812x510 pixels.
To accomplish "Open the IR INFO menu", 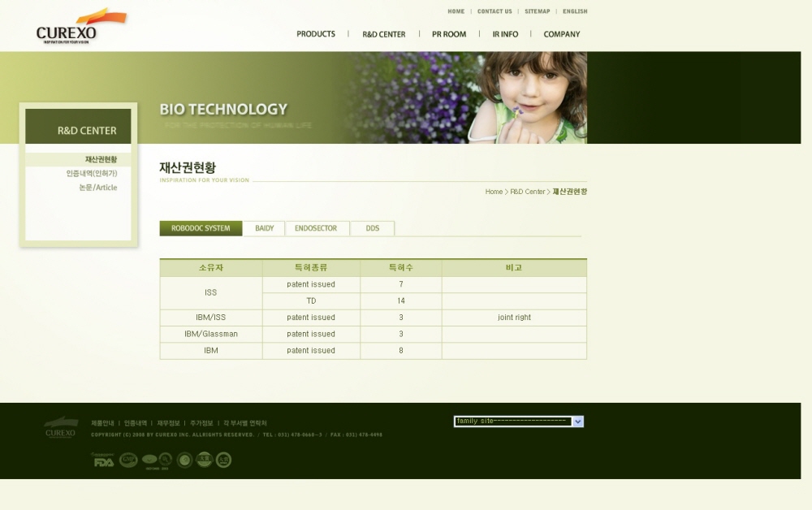I will coord(505,34).
